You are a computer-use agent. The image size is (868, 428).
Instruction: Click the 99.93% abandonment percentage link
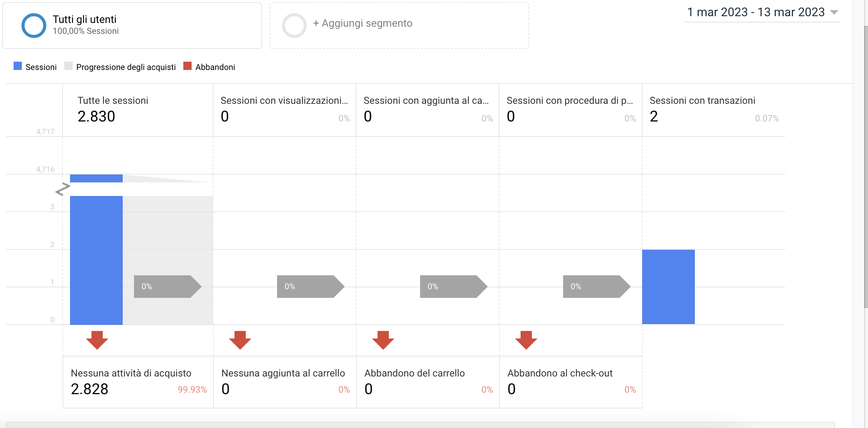point(193,389)
